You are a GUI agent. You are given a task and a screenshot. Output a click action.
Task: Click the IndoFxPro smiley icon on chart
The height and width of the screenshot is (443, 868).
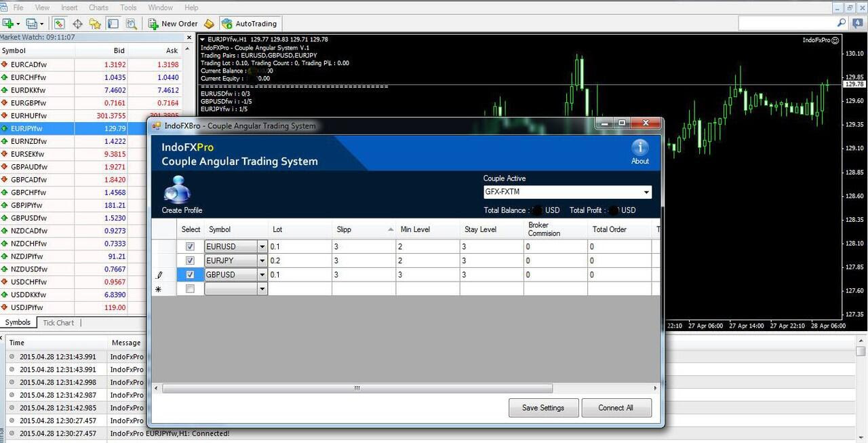pyautogui.click(x=835, y=40)
